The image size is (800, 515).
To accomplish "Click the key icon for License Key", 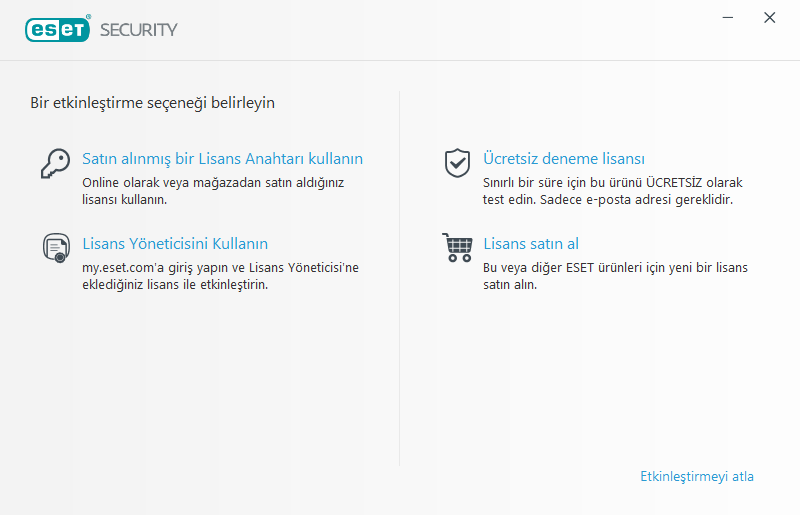I will (55, 162).
